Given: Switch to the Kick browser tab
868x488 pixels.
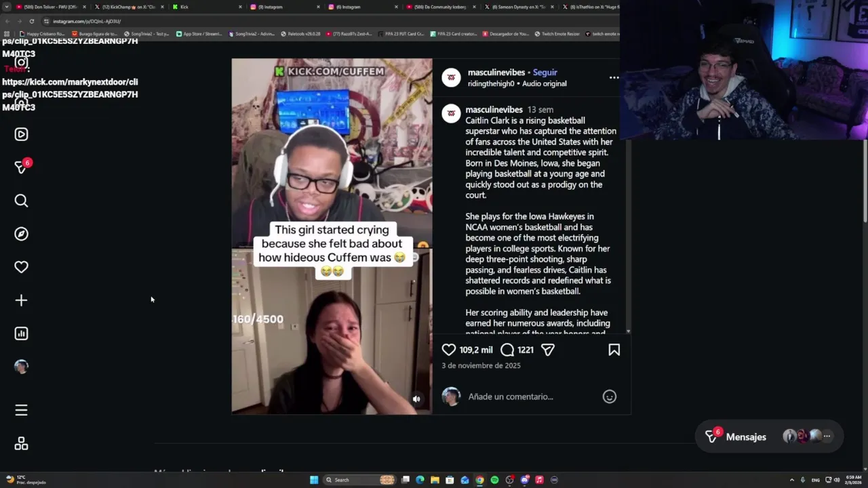Looking at the screenshot, I should (x=207, y=7).
